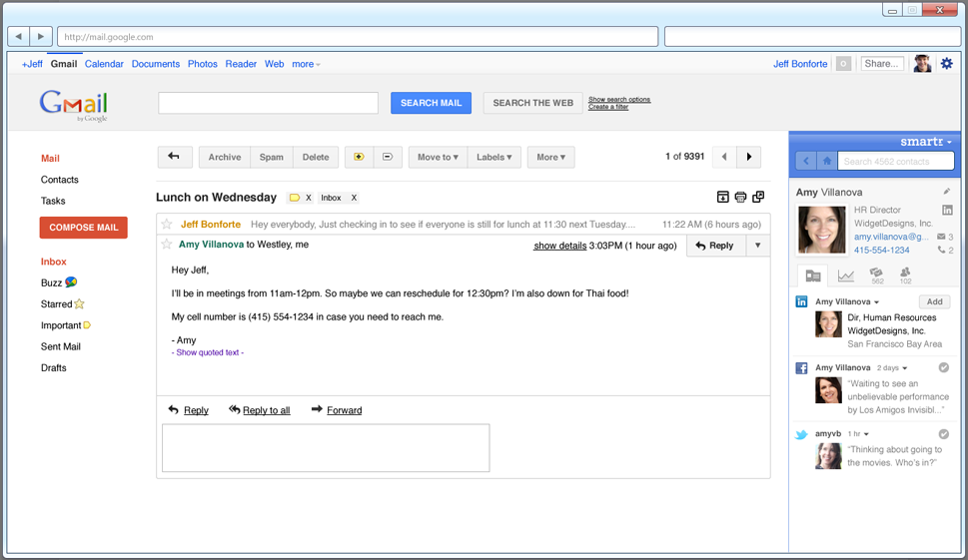Click the expand all messages icon
Screen dimensions: 968x560
pos(722,197)
